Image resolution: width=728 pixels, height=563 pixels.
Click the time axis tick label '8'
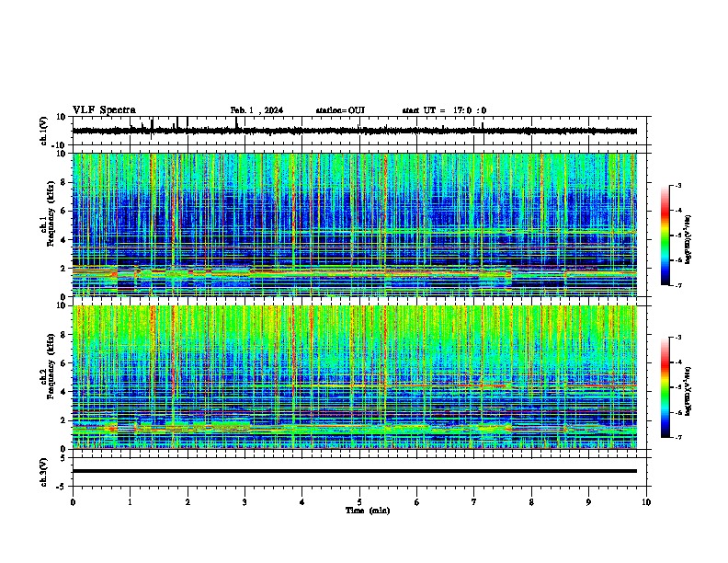[531, 502]
